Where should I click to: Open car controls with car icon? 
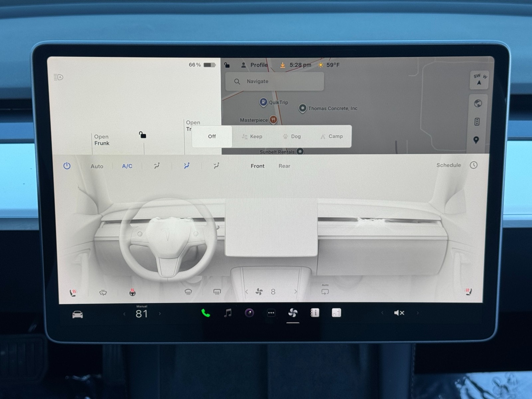point(77,314)
